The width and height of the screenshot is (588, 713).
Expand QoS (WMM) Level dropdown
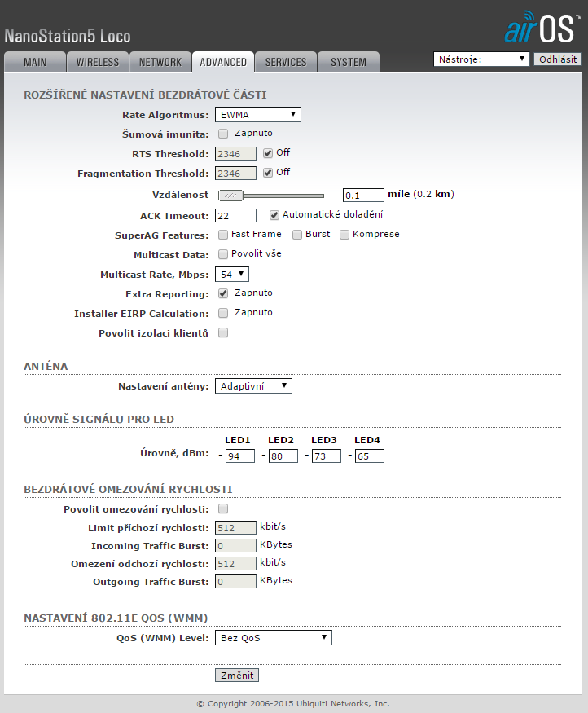274,638
